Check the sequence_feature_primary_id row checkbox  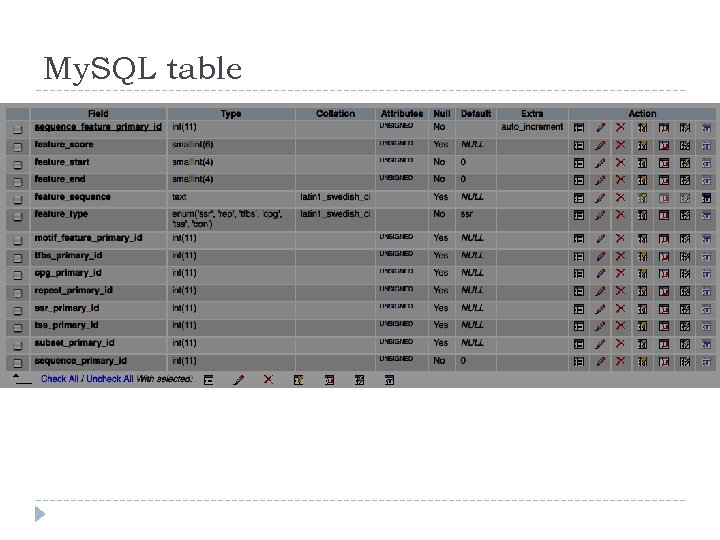pos(17,129)
